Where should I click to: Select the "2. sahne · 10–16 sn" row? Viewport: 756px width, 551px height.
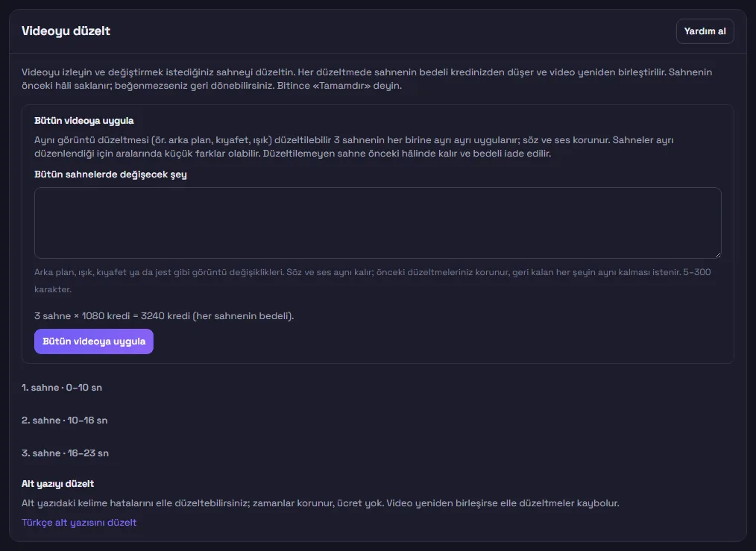(x=65, y=421)
